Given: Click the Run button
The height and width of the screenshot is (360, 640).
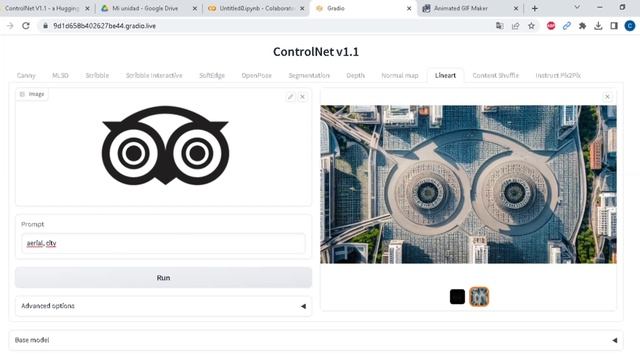Looking at the screenshot, I should click(163, 278).
